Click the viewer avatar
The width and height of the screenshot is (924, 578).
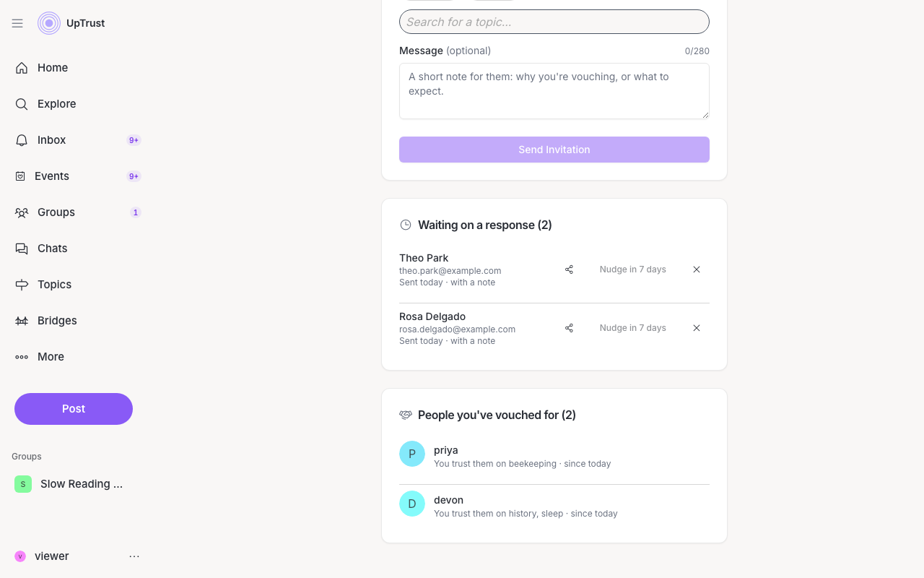(x=20, y=556)
